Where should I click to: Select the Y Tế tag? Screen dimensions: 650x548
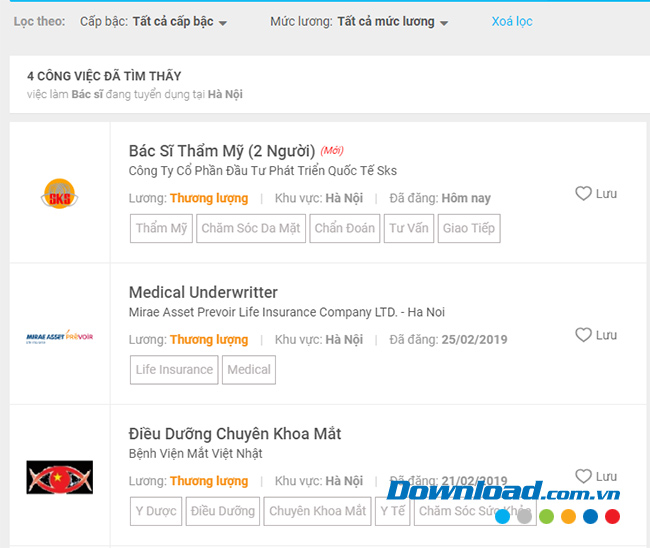tap(393, 511)
